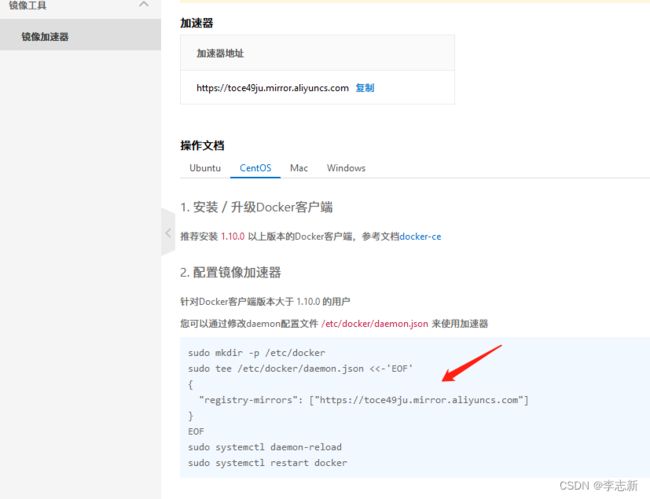Image resolution: width=650 pixels, height=499 pixels.
Task: Click the '1. 安装 / 升级Docker客户端' heading
Action: [256, 207]
